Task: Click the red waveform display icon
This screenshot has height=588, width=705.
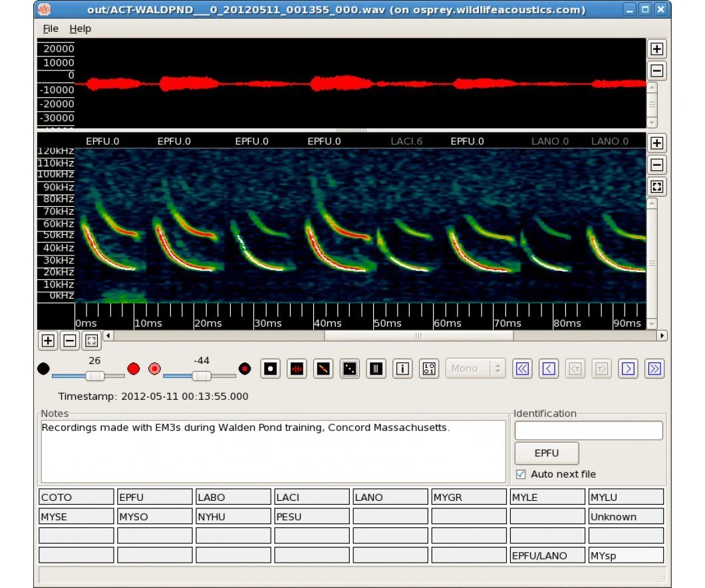Action: point(297,368)
